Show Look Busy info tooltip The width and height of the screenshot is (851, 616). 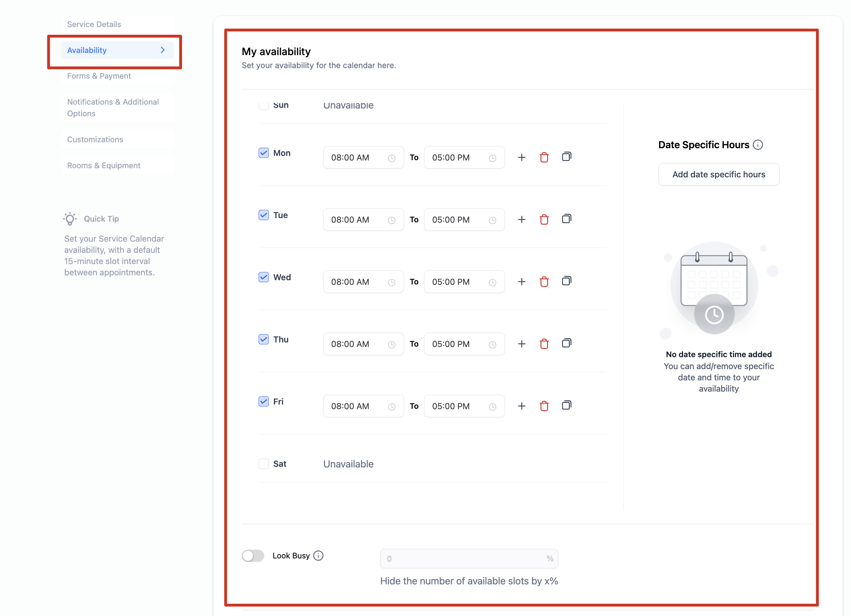tap(318, 556)
